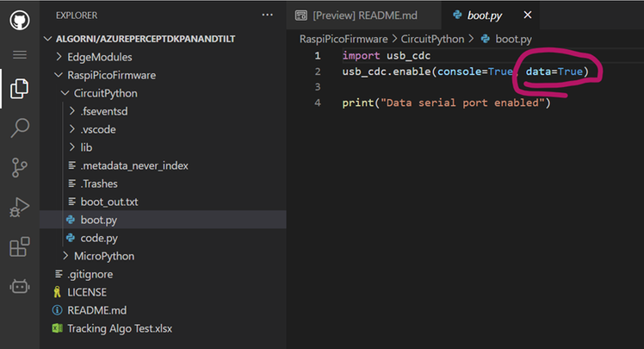Close the boot.py editor tab
The height and width of the screenshot is (349, 644).
click(x=528, y=15)
